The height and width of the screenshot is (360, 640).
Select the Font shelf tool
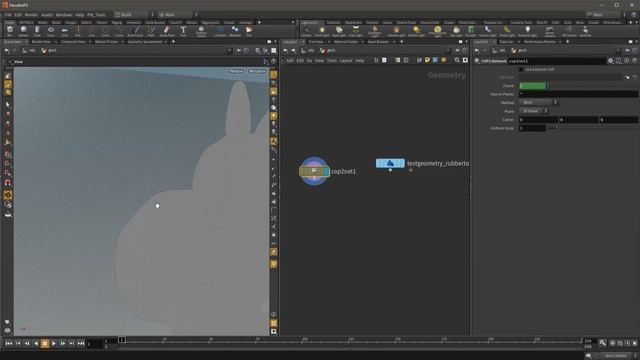pos(183,31)
